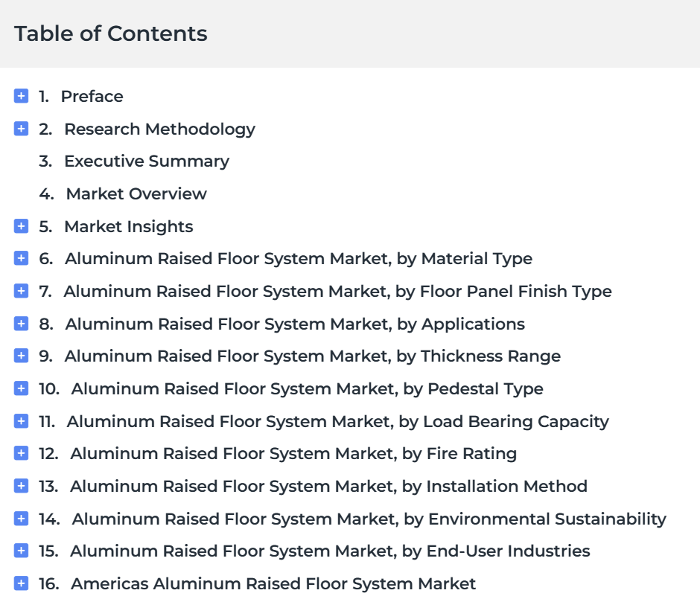The height and width of the screenshot is (599, 700).
Task: Open the Executive Summary entry
Action: 147,161
